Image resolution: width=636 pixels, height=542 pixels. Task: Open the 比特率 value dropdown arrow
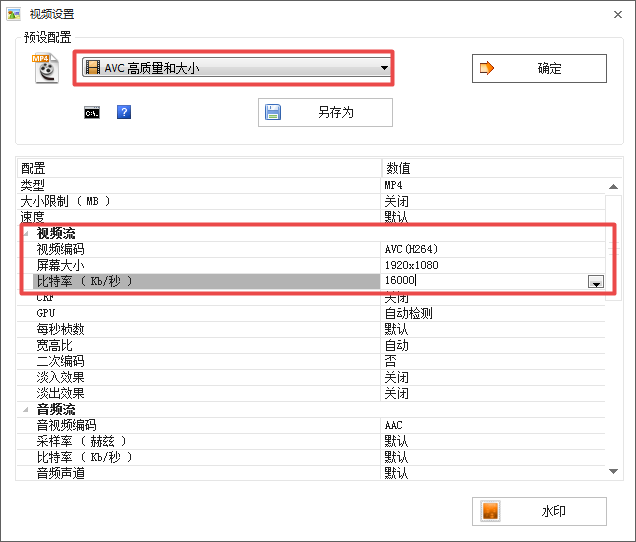coord(595,283)
